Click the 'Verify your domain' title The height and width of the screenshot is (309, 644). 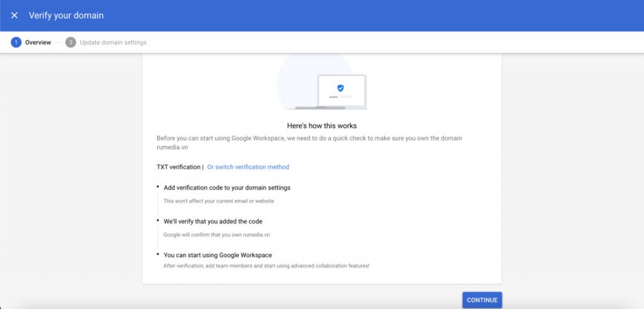point(66,16)
